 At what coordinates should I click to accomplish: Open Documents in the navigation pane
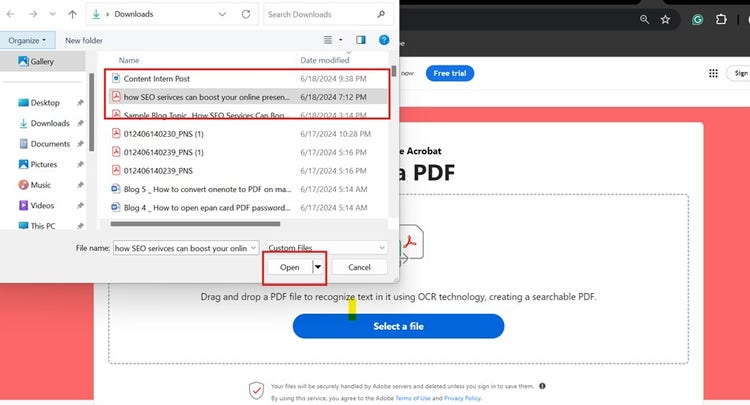pos(50,143)
